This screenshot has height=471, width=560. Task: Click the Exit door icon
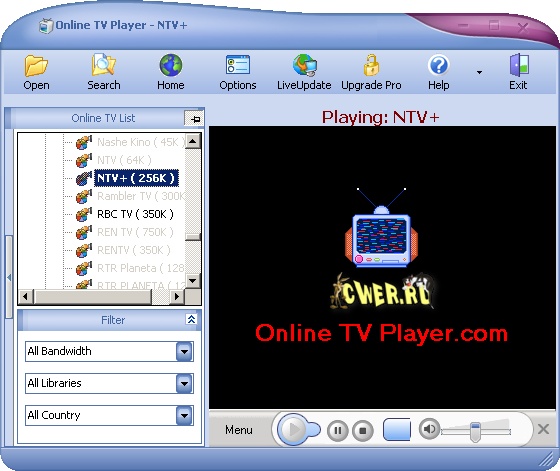(x=519, y=65)
